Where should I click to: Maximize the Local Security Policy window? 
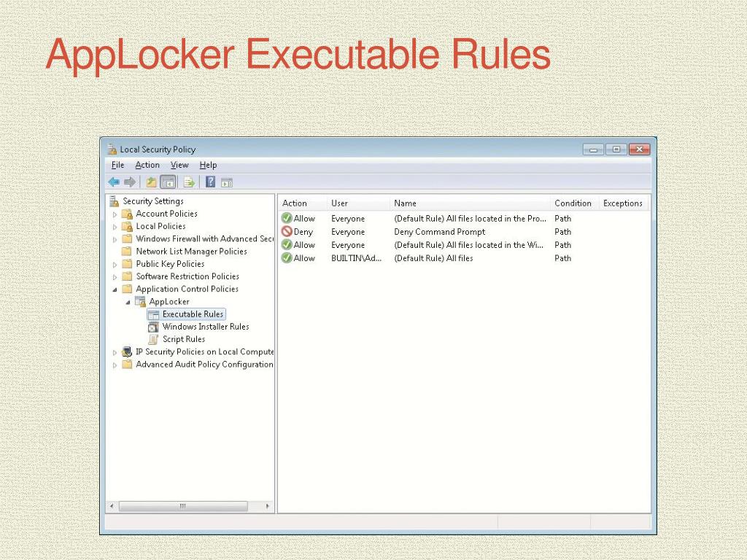pos(616,149)
